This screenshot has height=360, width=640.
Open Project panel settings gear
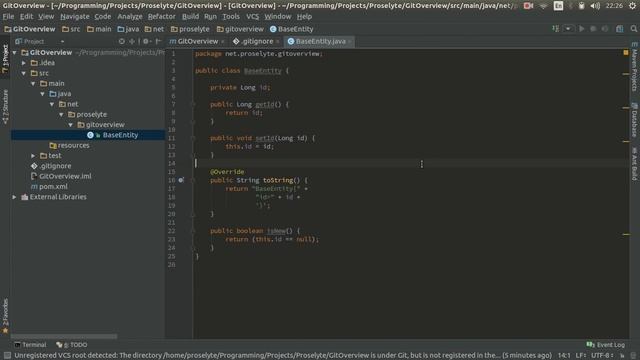coord(147,41)
